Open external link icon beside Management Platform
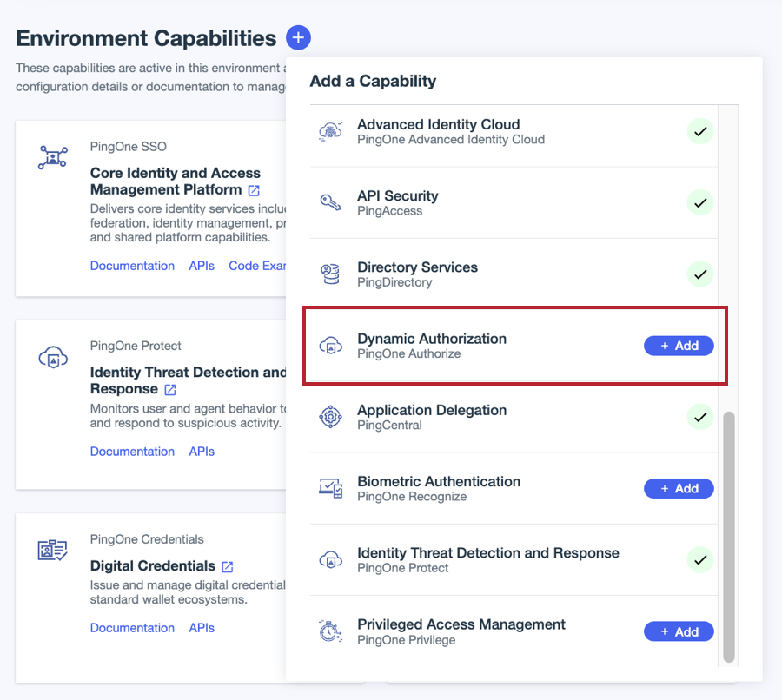 pos(254,190)
